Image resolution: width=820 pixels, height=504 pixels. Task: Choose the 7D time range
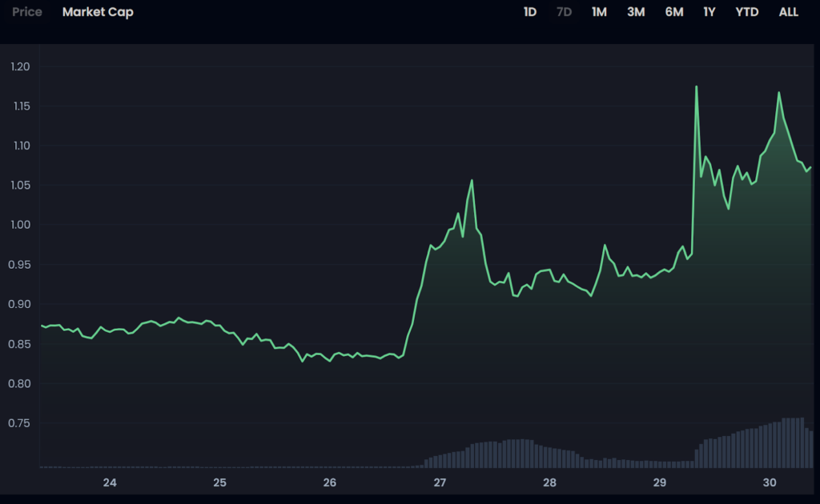tap(564, 13)
